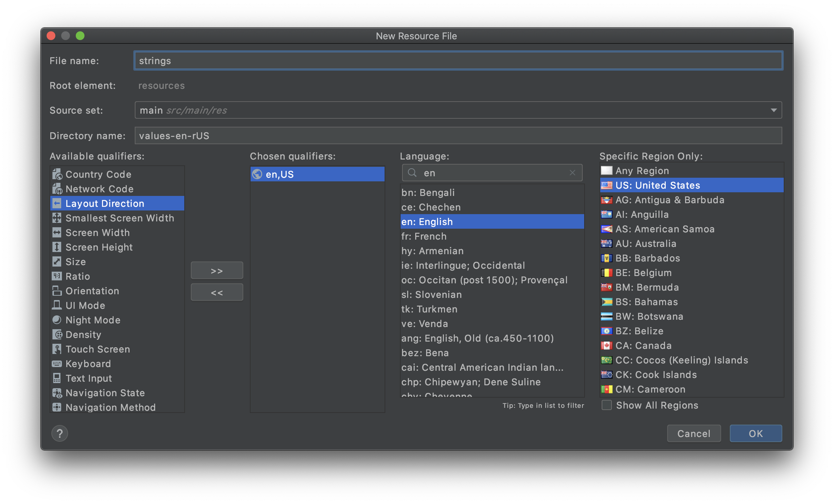Pick Smallest Screen Width qualifier
The width and height of the screenshot is (834, 504).
[x=119, y=218]
